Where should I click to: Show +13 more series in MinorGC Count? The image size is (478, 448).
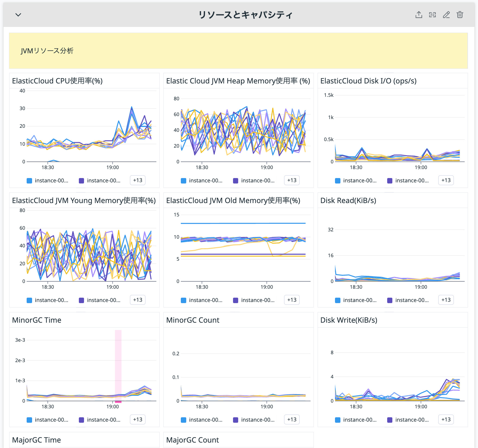[x=292, y=419]
